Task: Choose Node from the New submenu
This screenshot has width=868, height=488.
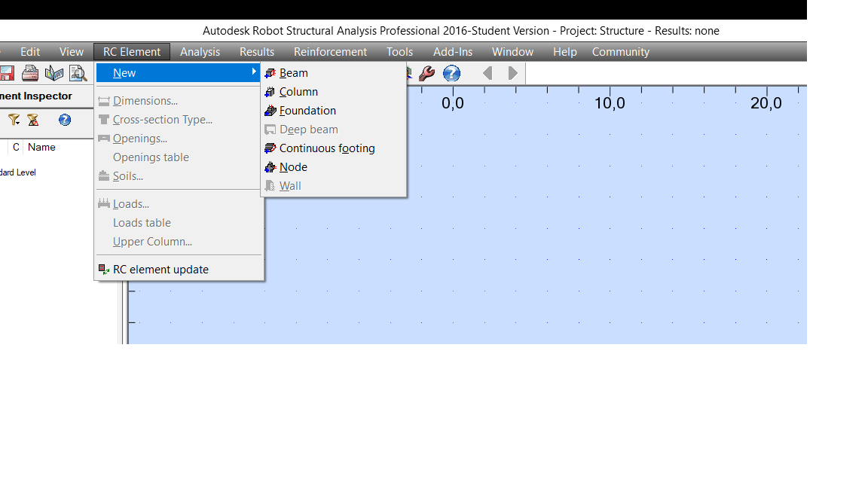Action: click(x=334, y=167)
